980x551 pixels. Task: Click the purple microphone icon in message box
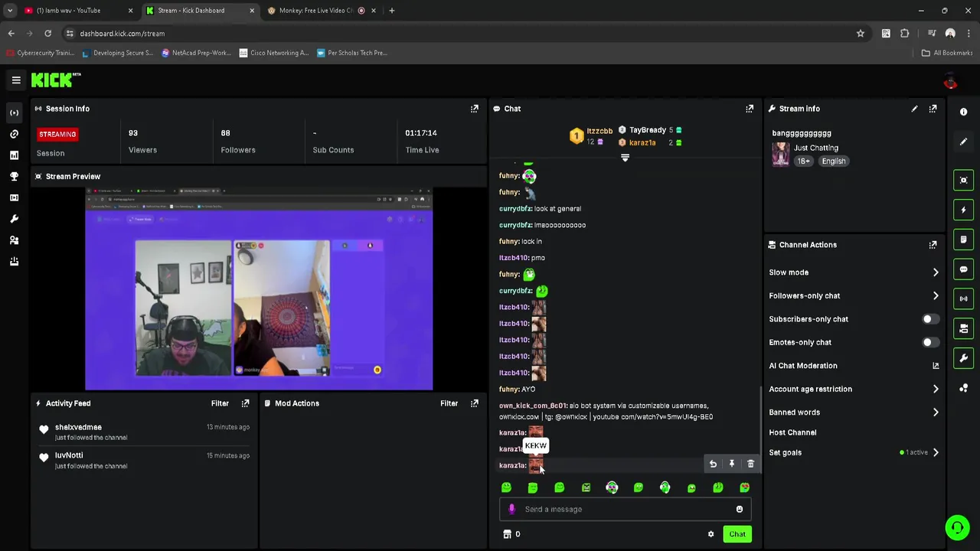pos(511,509)
